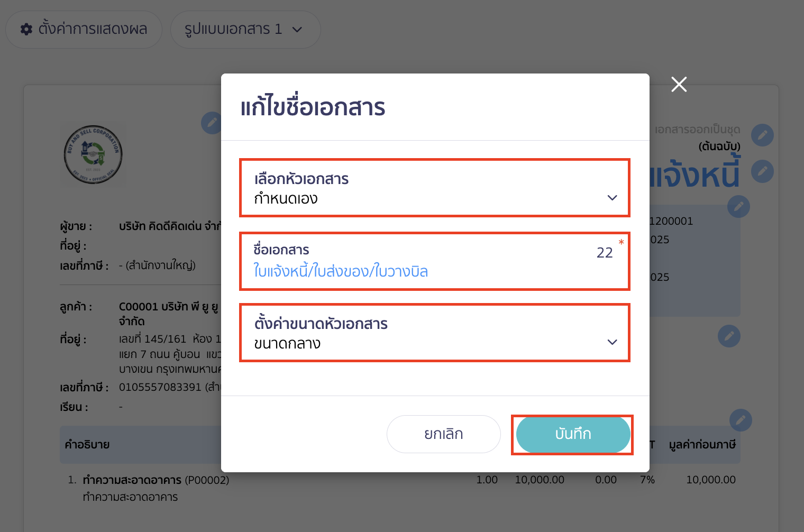804x532 pixels.
Task: Open the ตั้งค่าการแสดงผล settings panel
Action: tap(84, 30)
